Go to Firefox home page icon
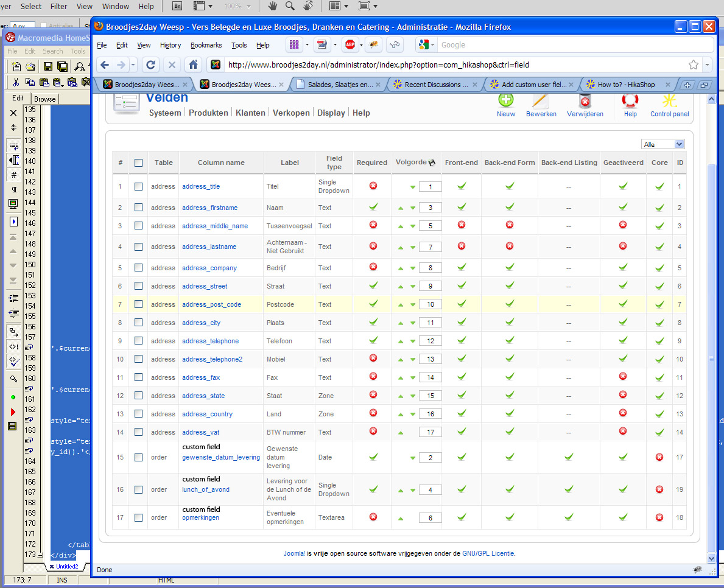 pyautogui.click(x=193, y=65)
